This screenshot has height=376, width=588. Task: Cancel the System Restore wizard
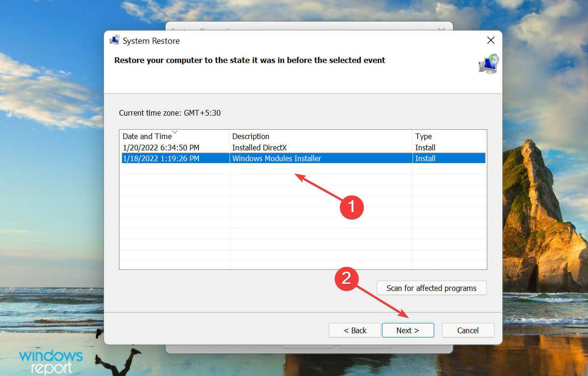click(468, 330)
